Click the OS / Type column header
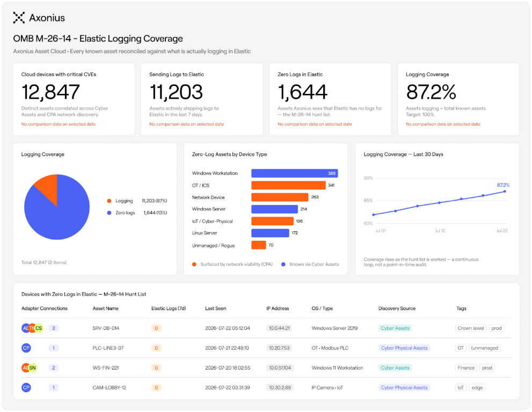 [x=322, y=308]
